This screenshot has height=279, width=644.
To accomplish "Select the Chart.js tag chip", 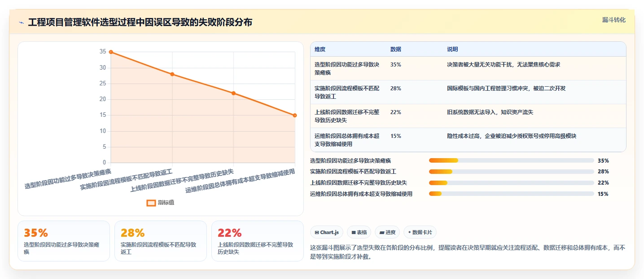I will pos(327,232).
